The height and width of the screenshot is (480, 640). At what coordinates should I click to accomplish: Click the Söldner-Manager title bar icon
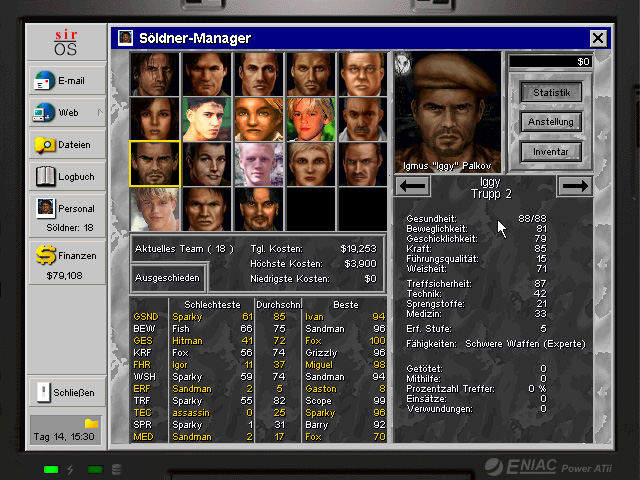coord(126,38)
